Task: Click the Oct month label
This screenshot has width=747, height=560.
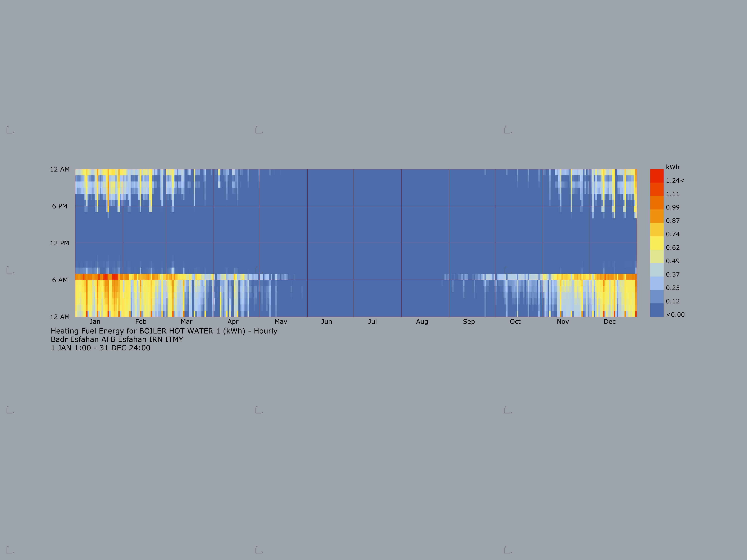Action: [515, 322]
